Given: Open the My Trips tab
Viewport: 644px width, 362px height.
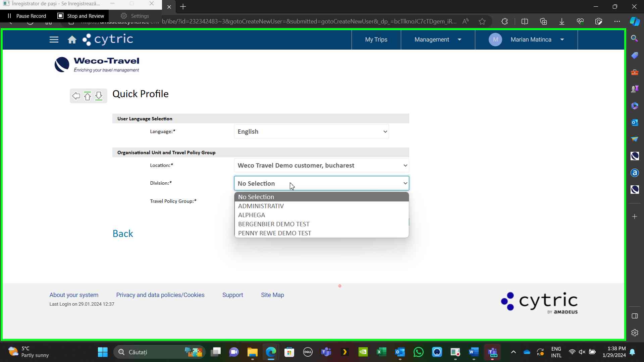Looking at the screenshot, I should pos(376,40).
